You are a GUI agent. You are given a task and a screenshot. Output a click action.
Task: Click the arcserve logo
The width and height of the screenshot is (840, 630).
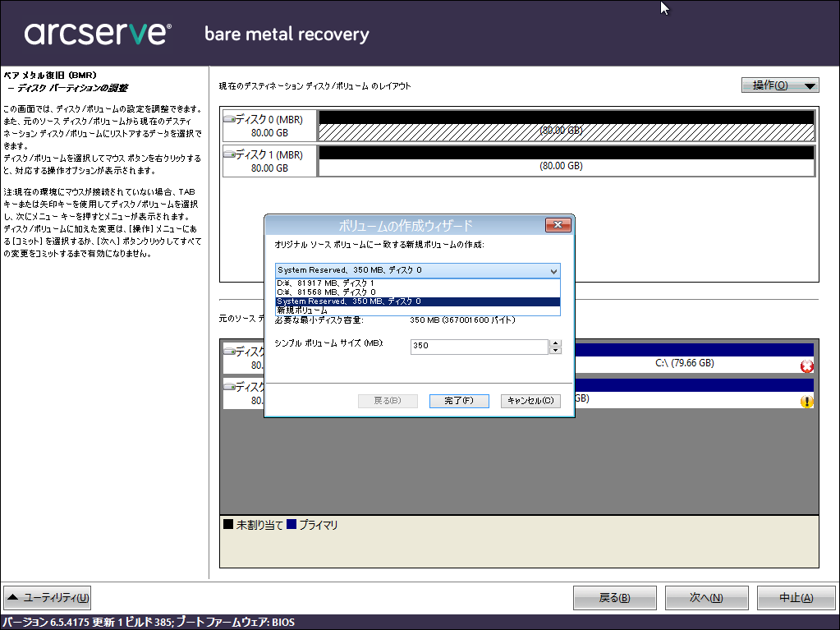click(x=98, y=33)
